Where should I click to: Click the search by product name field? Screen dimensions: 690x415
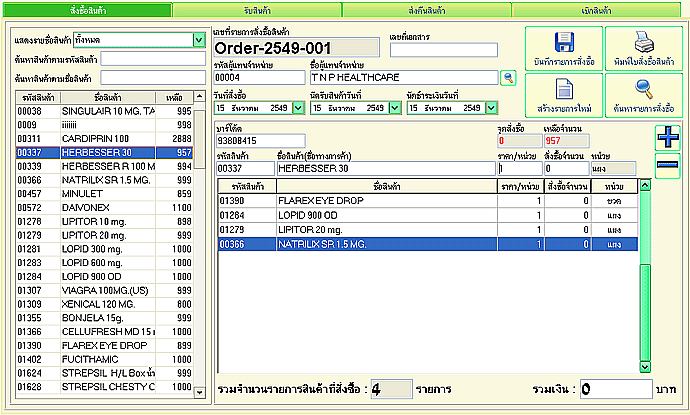[153, 78]
